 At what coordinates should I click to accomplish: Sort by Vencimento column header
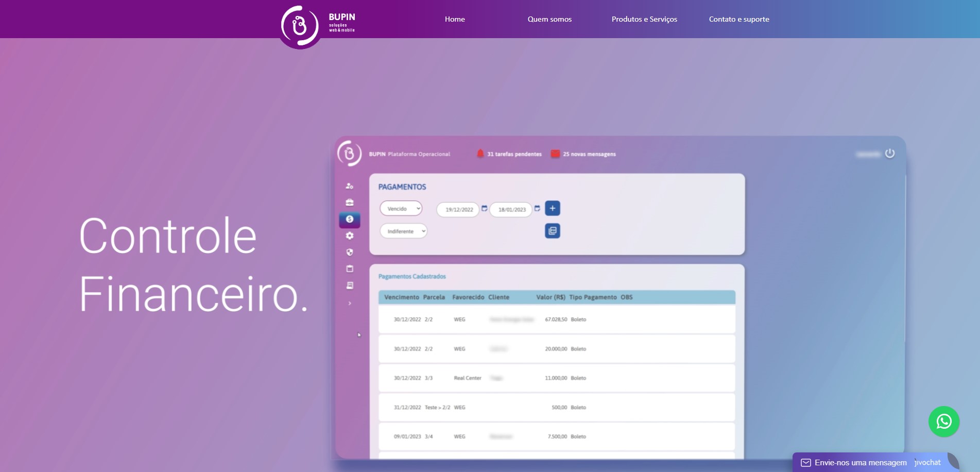[x=402, y=297]
